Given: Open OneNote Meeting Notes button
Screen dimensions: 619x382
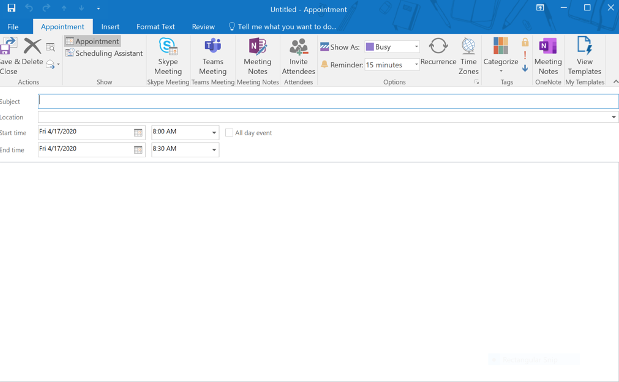Looking at the screenshot, I should 548,56.
